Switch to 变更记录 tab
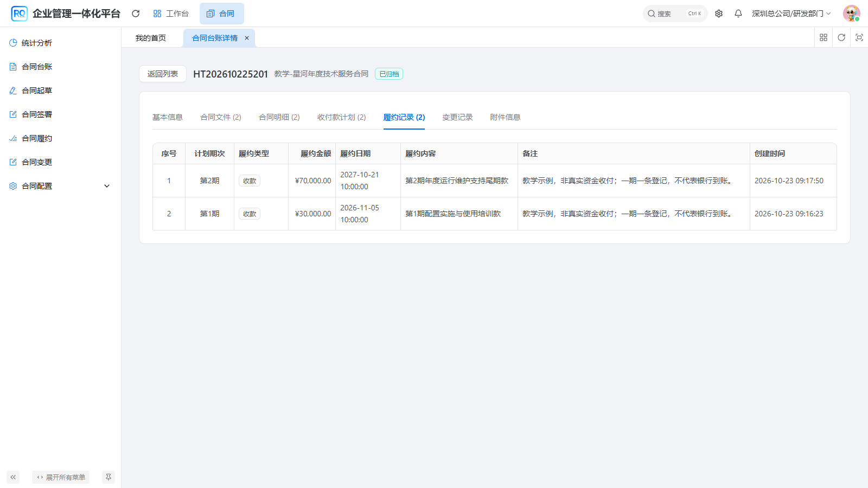 [457, 117]
